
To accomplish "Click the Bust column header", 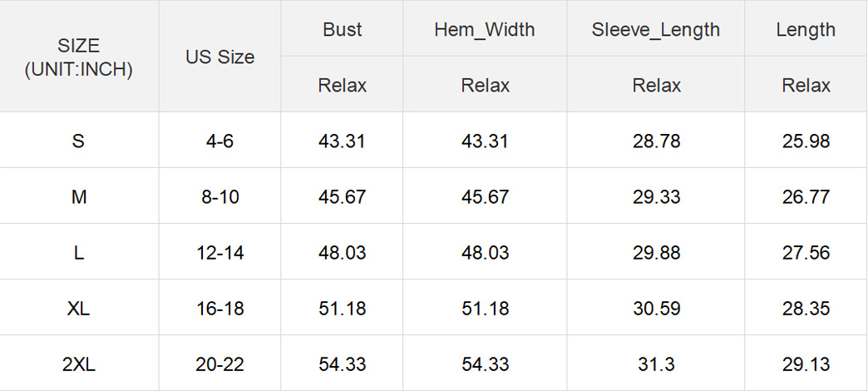I will [x=343, y=30].
